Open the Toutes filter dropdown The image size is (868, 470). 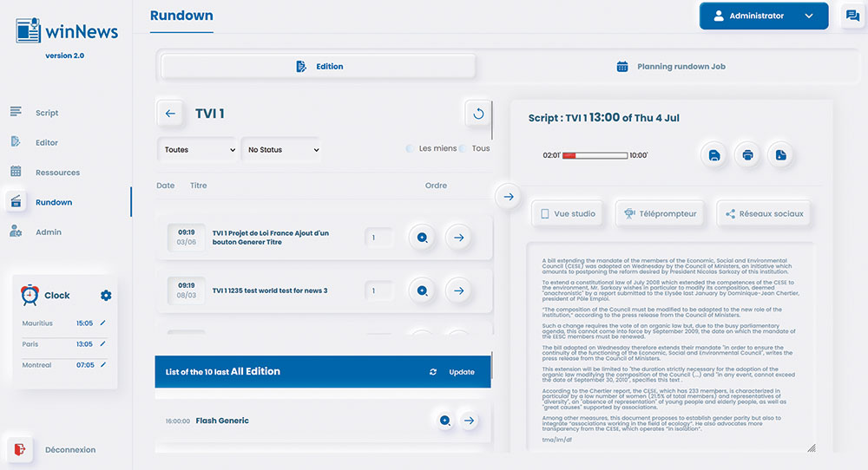199,150
